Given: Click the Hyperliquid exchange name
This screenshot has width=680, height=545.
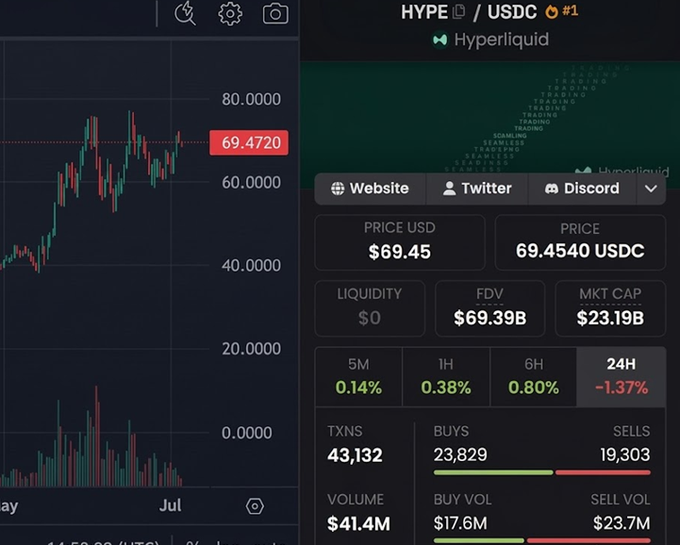Looking at the screenshot, I should tap(501, 40).
